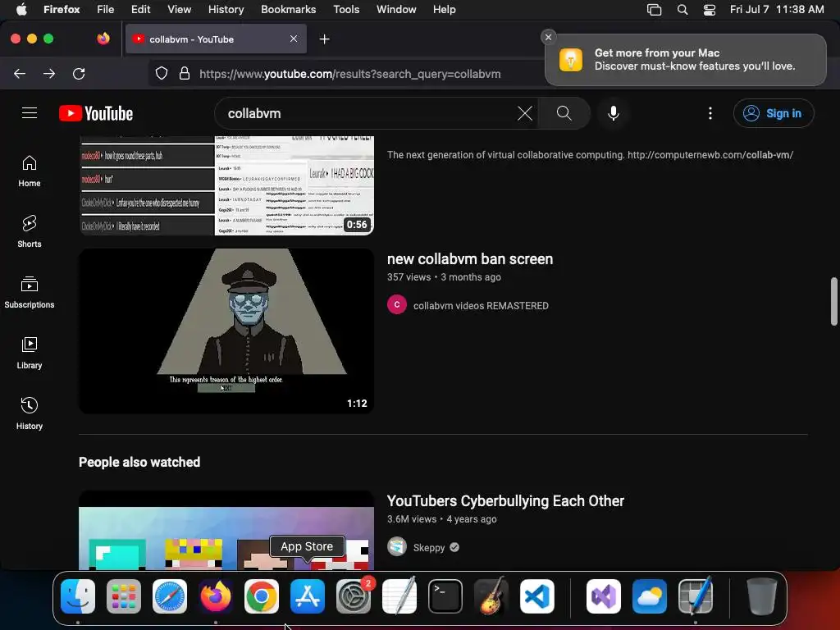Open a new tab with the plus button
Screen dimensions: 840x630
coord(324,39)
